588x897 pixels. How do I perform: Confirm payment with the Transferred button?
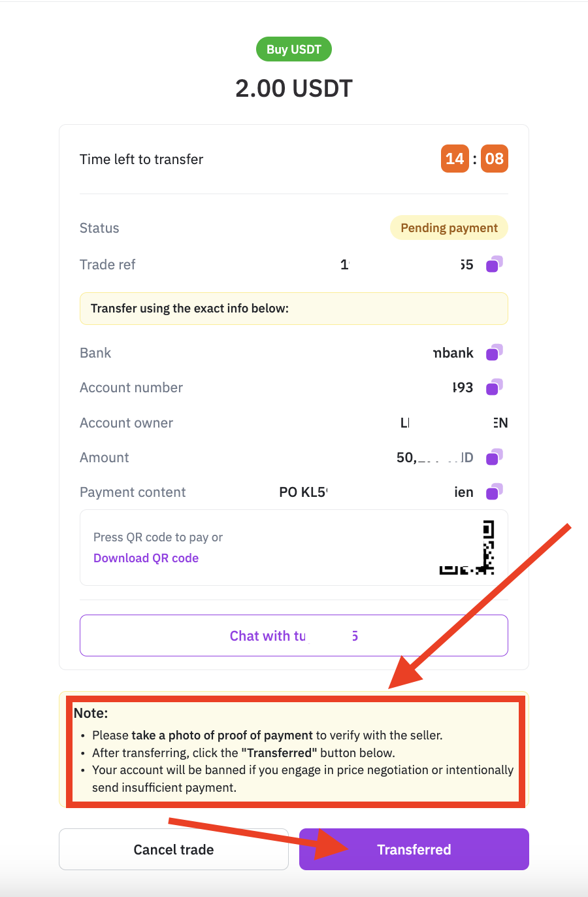click(414, 849)
